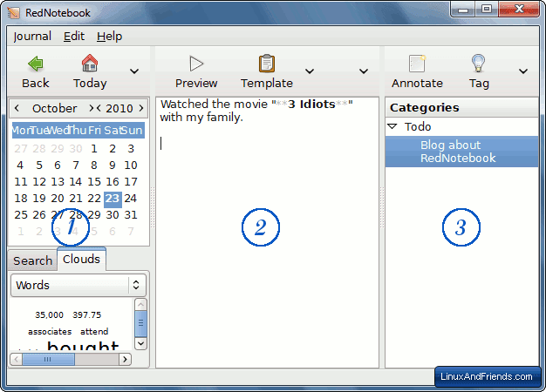Open the Help menu
Viewport: 546px width, 392px height.
pos(109,37)
